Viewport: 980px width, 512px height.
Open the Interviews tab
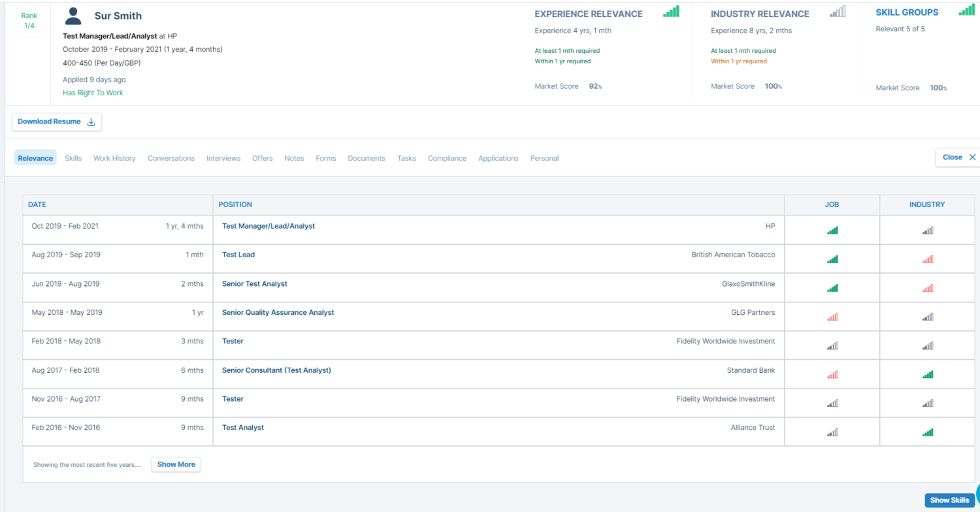[223, 158]
